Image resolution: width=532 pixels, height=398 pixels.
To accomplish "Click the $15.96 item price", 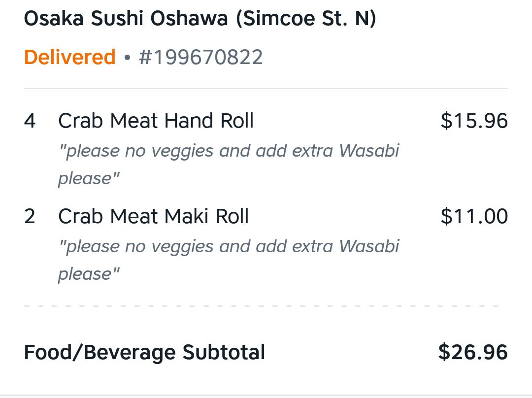I will [474, 121].
